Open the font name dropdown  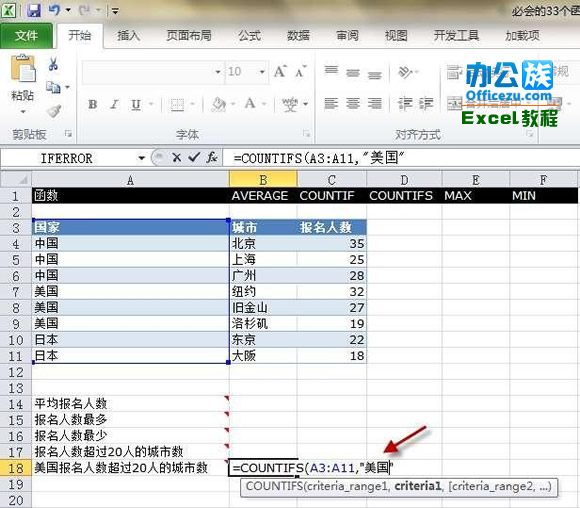(218, 72)
